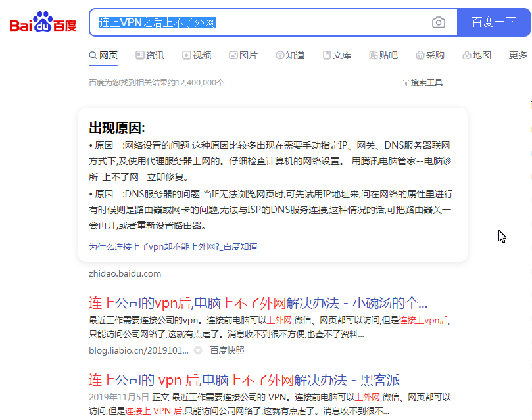Open the 地图 map tab
Screen dimensions: 532x420
477,55
